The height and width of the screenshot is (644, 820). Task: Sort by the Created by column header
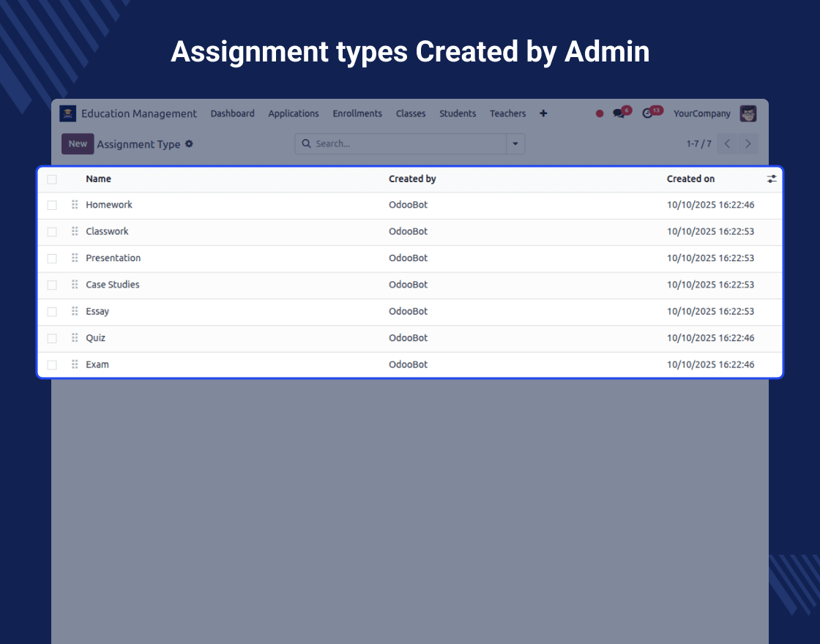[x=412, y=179]
